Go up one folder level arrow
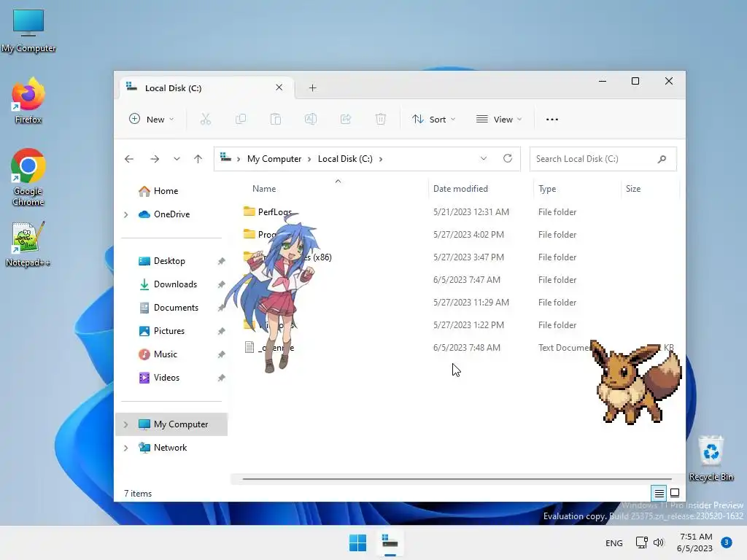 [198, 159]
